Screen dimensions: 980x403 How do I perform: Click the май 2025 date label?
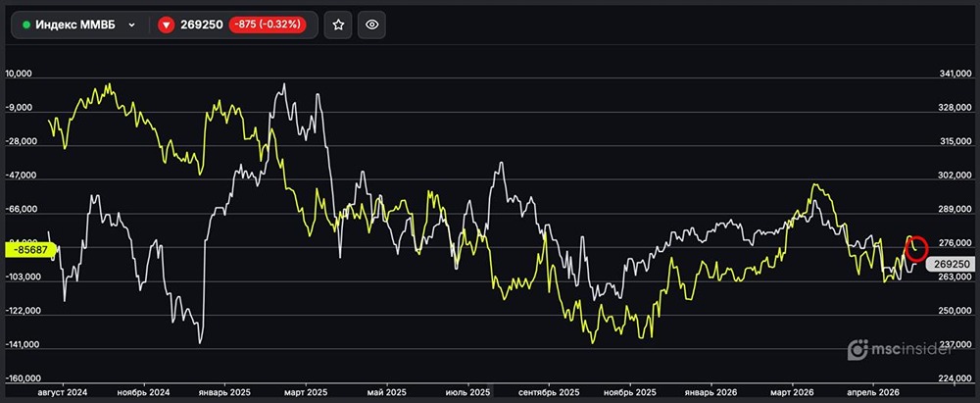[x=387, y=392]
